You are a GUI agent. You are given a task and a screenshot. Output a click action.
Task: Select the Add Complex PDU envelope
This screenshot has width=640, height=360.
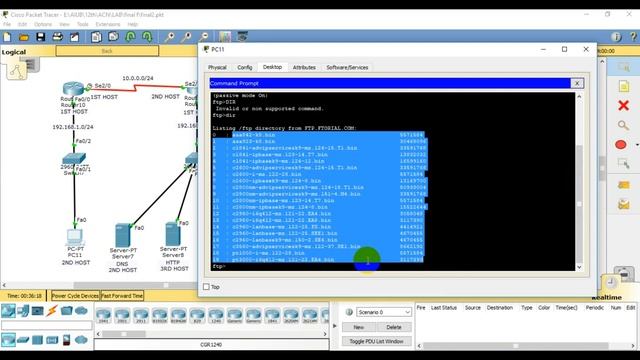623,204
